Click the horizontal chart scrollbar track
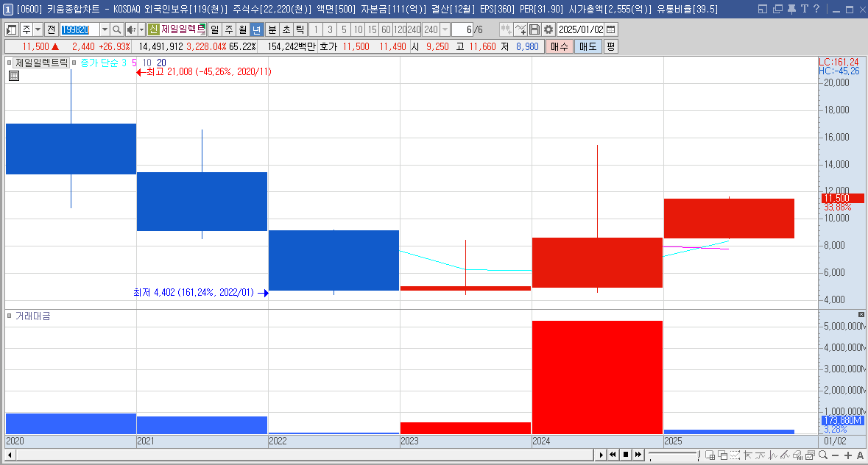Screen dimensions: 868x465 point(305,455)
